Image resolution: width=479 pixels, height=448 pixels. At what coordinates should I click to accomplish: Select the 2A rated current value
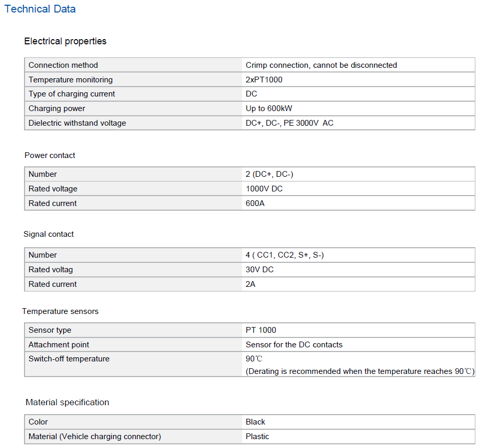(250, 284)
